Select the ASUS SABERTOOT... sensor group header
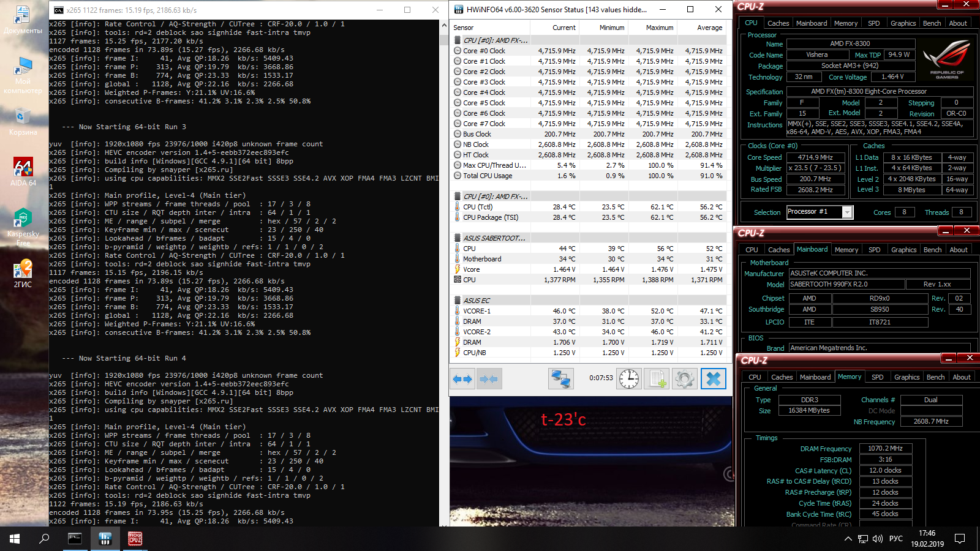The image size is (980, 551). [588, 238]
